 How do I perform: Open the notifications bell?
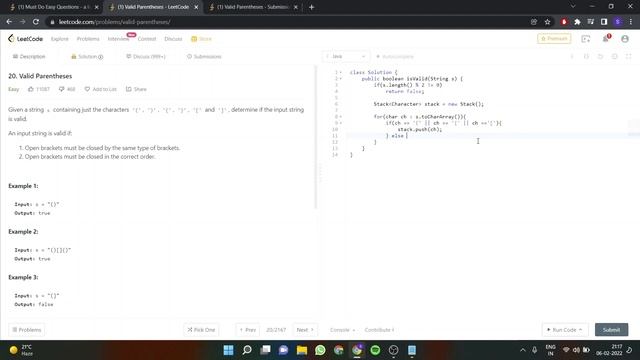tap(606, 39)
